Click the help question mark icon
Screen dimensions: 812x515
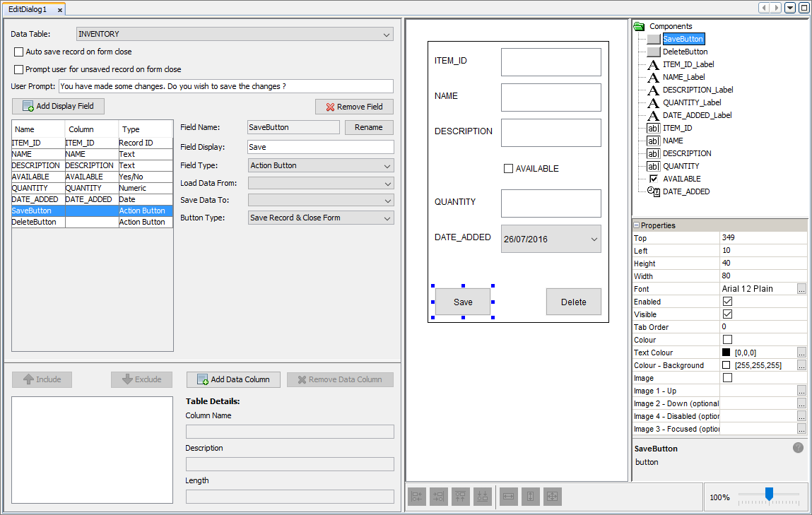[798, 448]
